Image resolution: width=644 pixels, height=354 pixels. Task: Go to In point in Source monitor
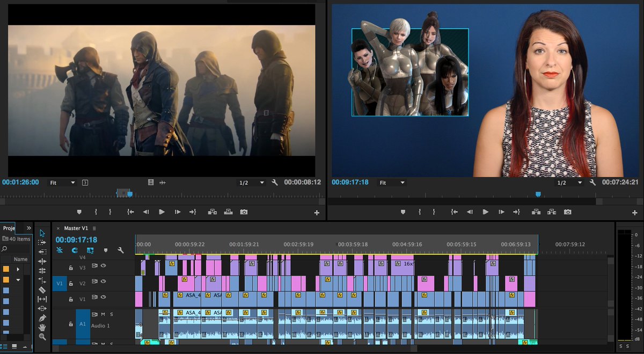[130, 212]
